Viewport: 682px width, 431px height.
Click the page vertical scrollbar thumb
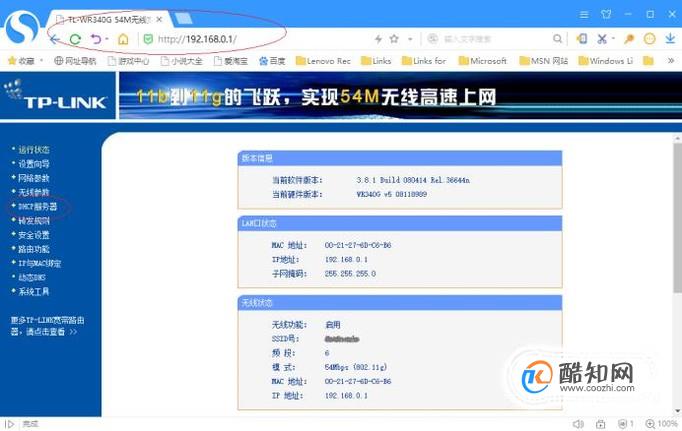[x=677, y=217]
